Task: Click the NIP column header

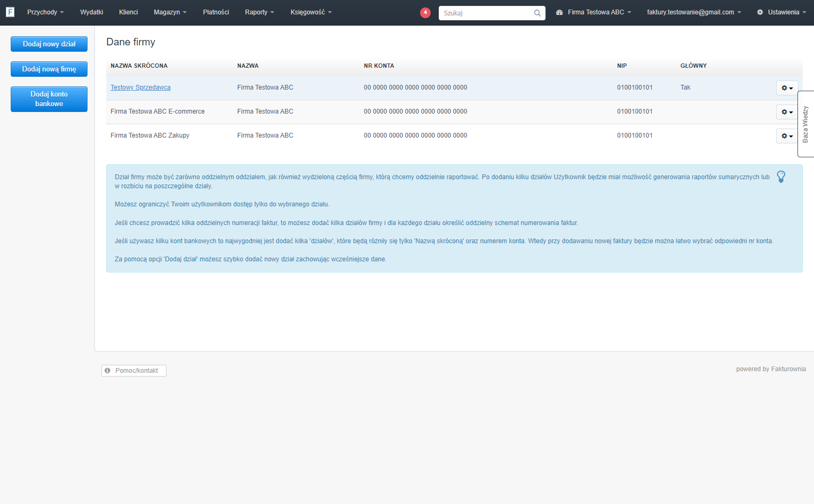Action: tap(622, 66)
